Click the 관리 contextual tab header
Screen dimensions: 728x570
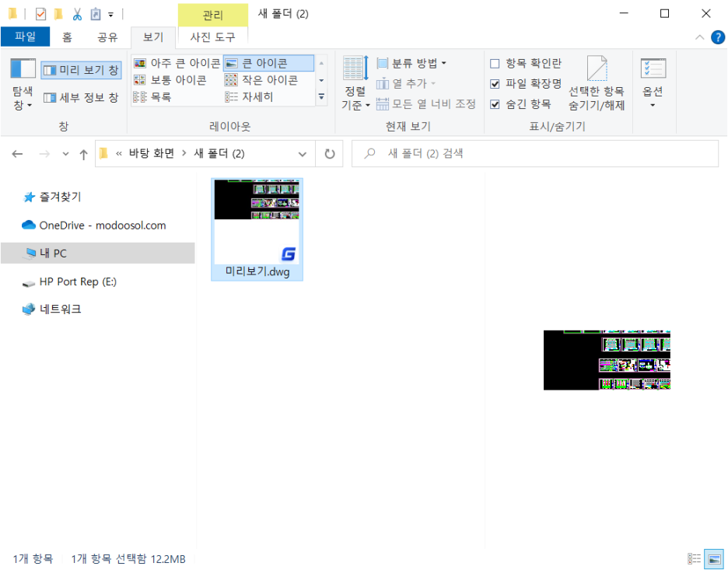click(212, 15)
